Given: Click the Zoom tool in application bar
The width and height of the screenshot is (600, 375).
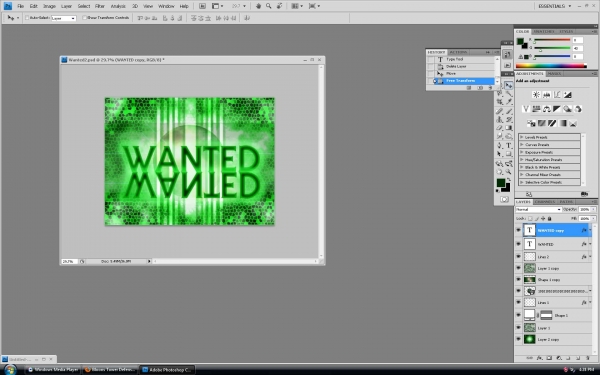Looking at the screenshot, I should [269, 6].
